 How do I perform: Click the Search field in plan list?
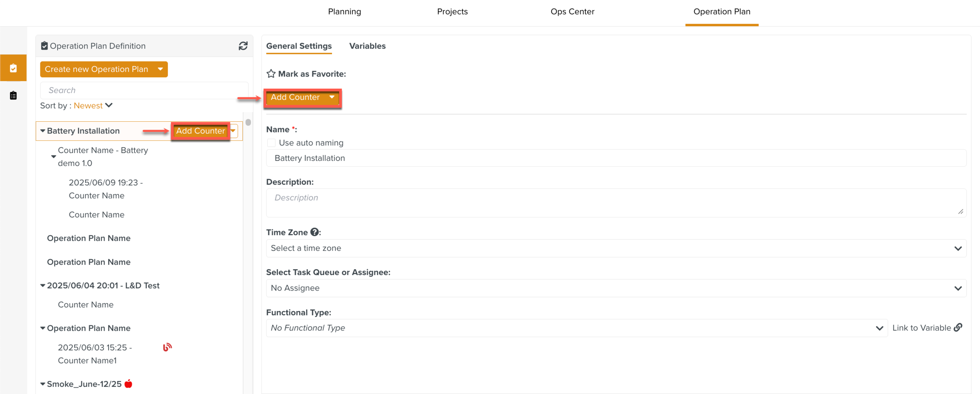point(144,90)
